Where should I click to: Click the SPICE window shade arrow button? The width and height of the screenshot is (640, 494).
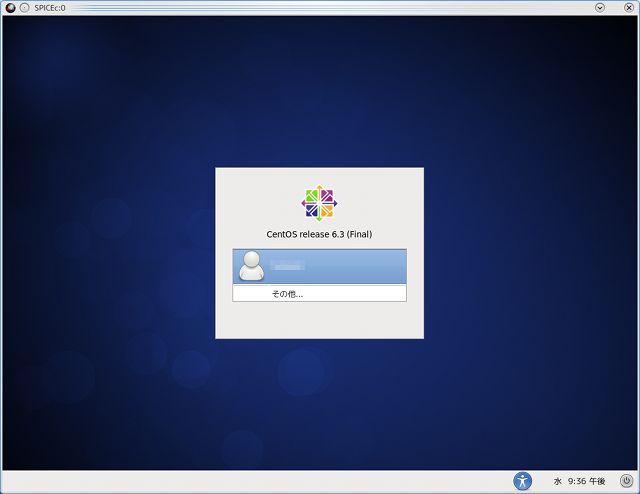click(x=600, y=7)
